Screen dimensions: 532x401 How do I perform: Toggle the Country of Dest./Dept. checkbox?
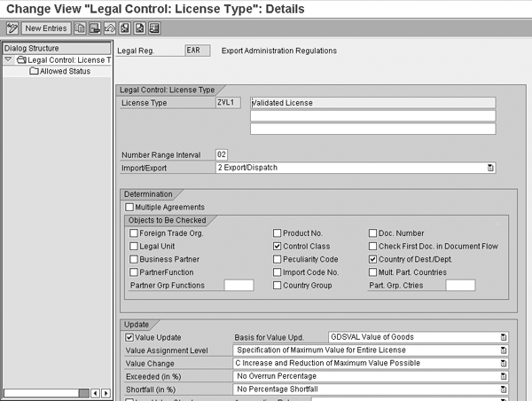pos(372,259)
